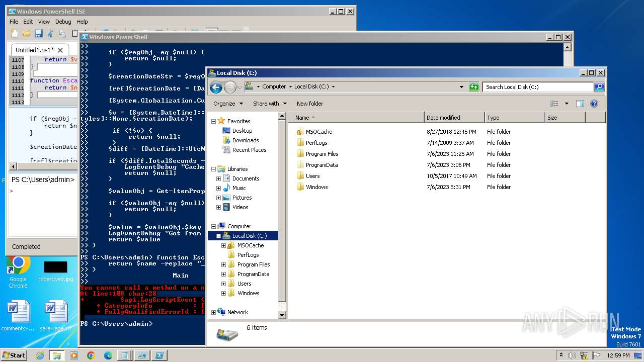644x362 pixels.
Task: Expand the Documents library node
Action: pos(218,178)
